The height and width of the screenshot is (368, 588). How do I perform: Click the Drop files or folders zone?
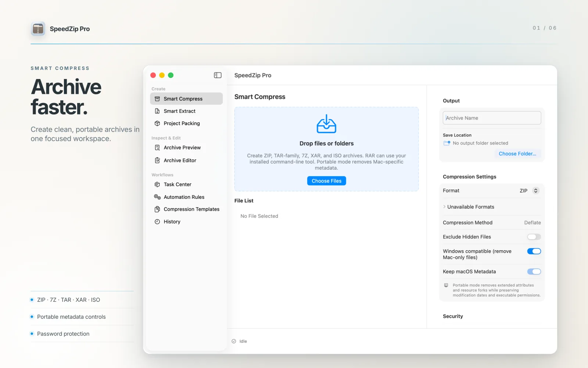pos(326,149)
